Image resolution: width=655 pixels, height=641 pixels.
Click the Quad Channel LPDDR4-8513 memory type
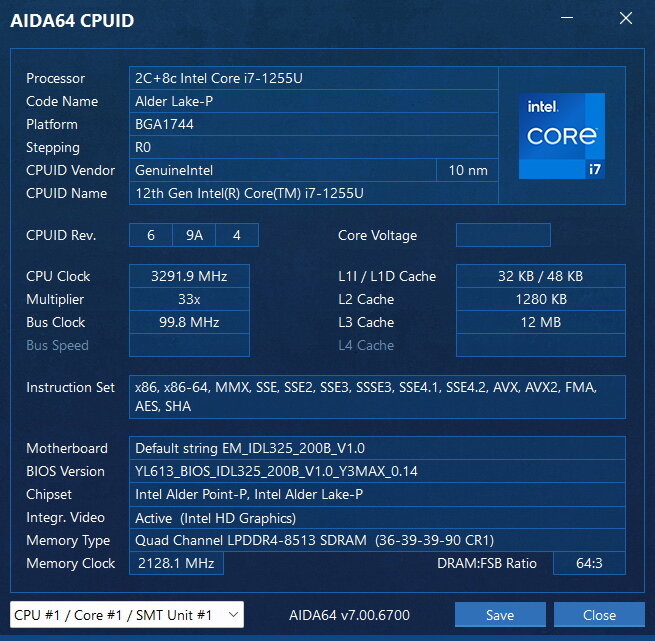377,540
